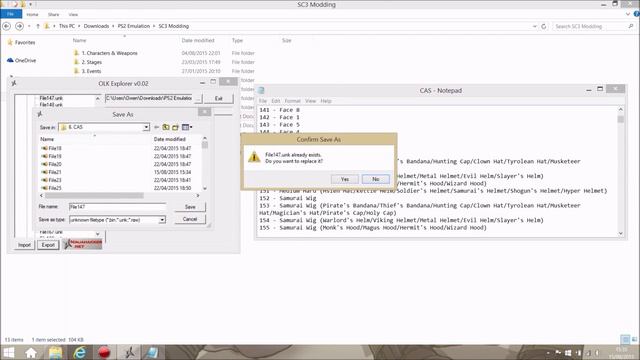Image resolution: width=640 pixels, height=360 pixels.
Task: Open the 'Save as type' dropdown
Action: 162,220
